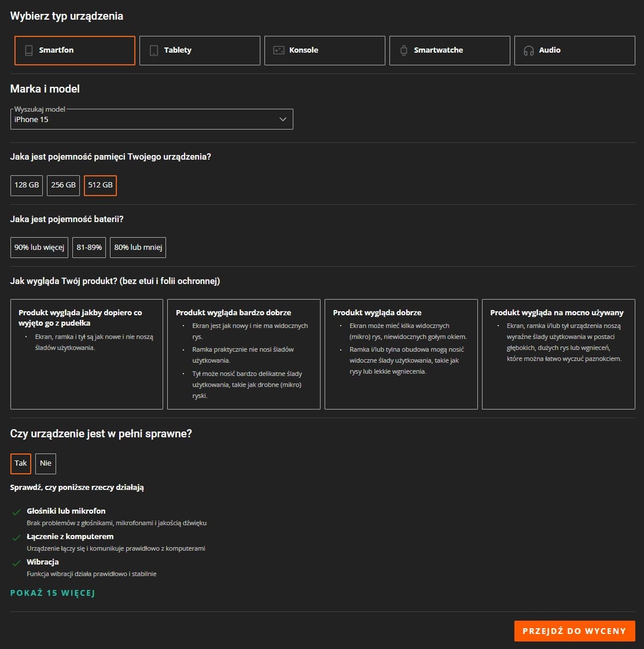Click the watch icon in Smartwatche tile
644x649 pixels.
tap(403, 50)
